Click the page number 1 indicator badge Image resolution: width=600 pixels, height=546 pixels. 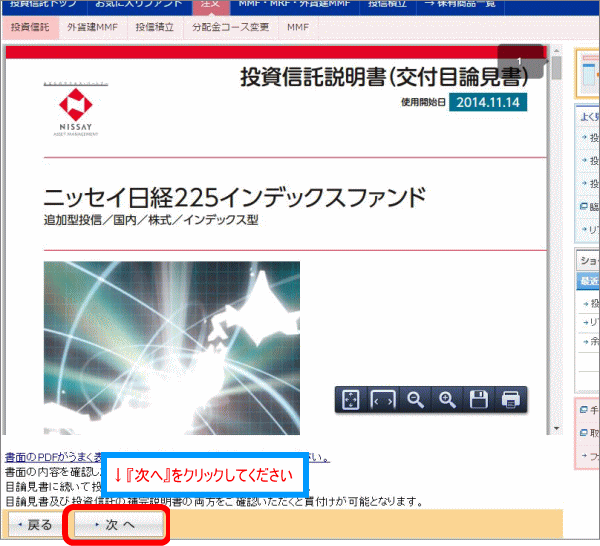tap(521, 62)
